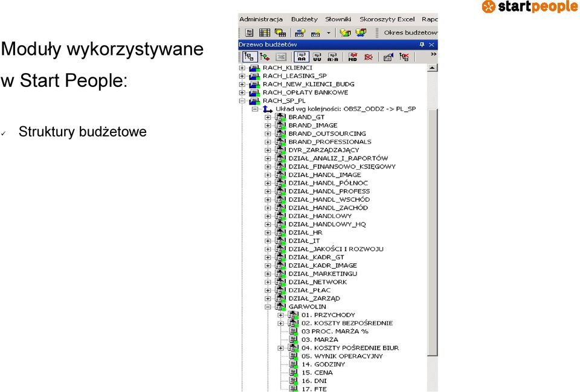Image resolution: width=580 pixels, height=392 pixels.
Task: Click the startpeople logo
Action: (x=530, y=7)
